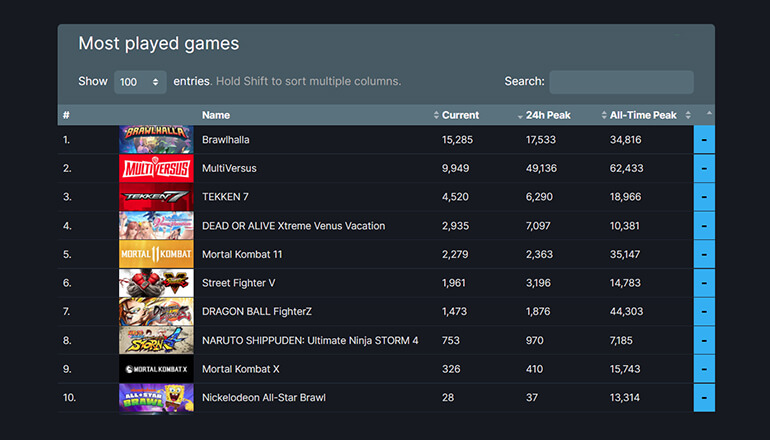The image size is (770, 440).
Task: Select Mortal Kombat 11 all-time peak 35,147
Action: (625, 254)
